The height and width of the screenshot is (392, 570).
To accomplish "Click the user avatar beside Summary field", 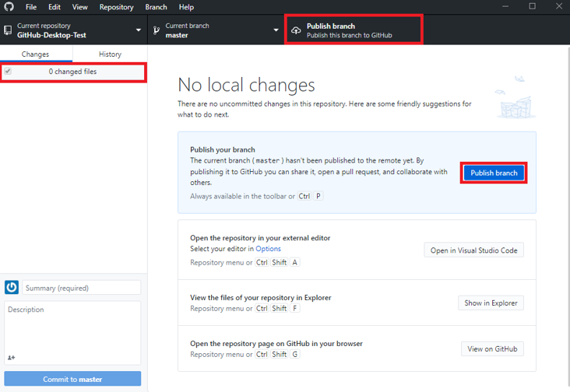I will pos(12,287).
